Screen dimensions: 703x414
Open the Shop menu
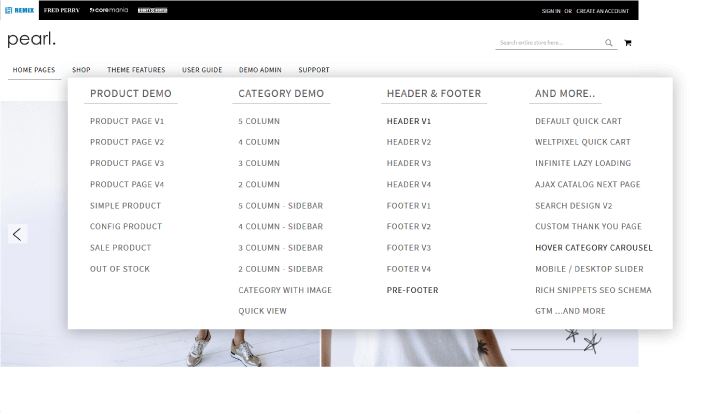[x=81, y=70]
